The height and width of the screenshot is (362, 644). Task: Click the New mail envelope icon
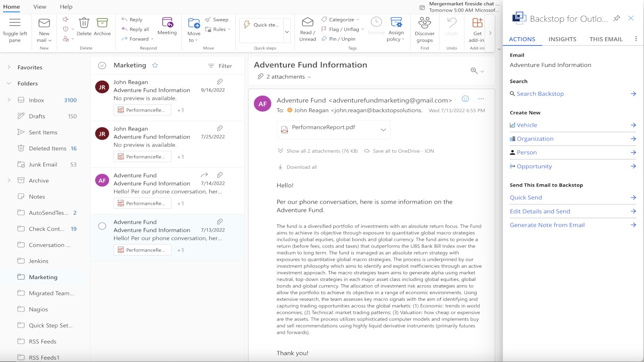pos(44,23)
